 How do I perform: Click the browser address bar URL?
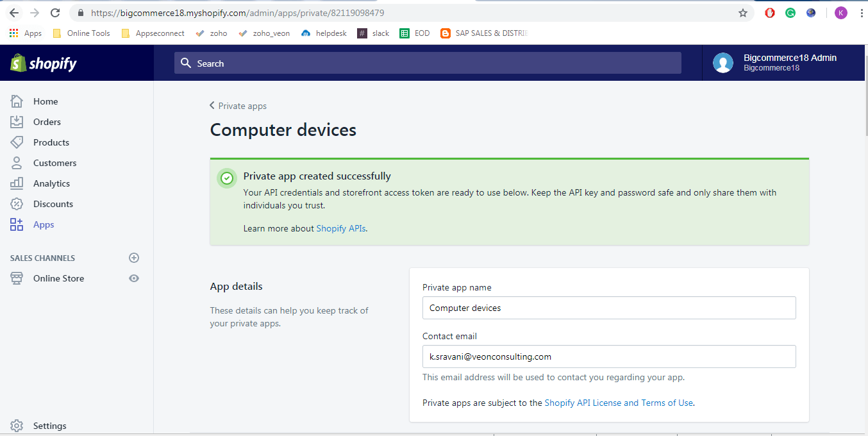click(238, 13)
